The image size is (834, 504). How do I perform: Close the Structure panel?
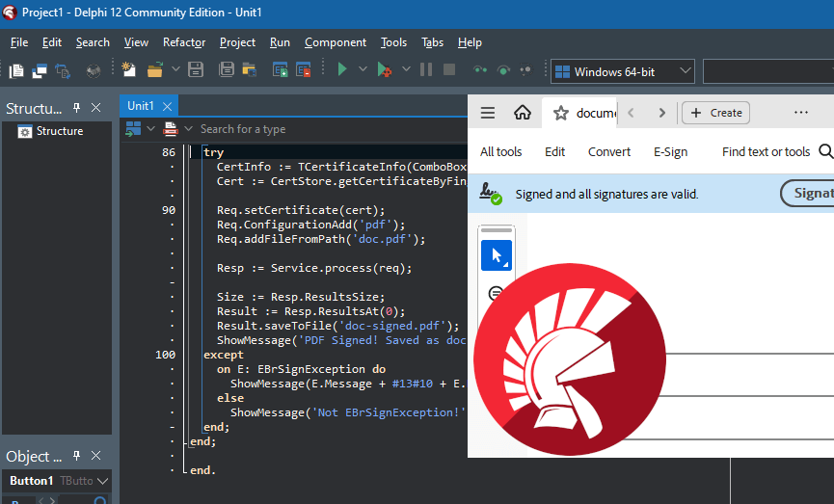[95, 107]
